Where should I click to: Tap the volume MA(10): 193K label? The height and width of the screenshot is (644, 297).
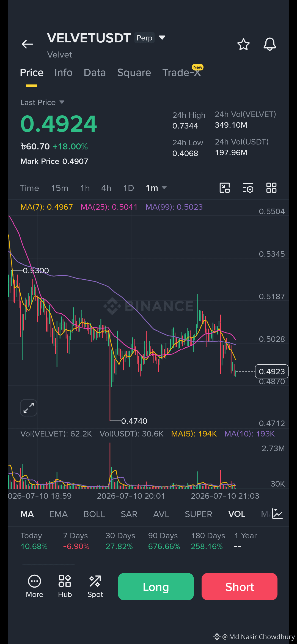tap(249, 434)
